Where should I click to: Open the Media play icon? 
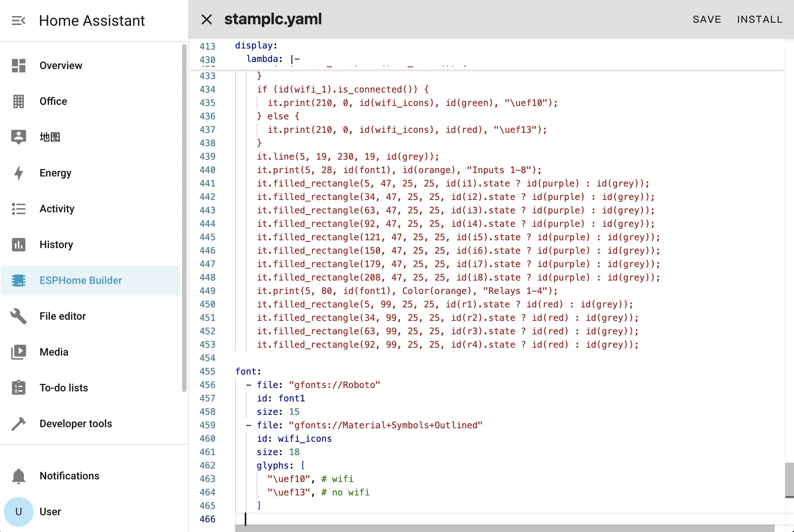coord(18,352)
